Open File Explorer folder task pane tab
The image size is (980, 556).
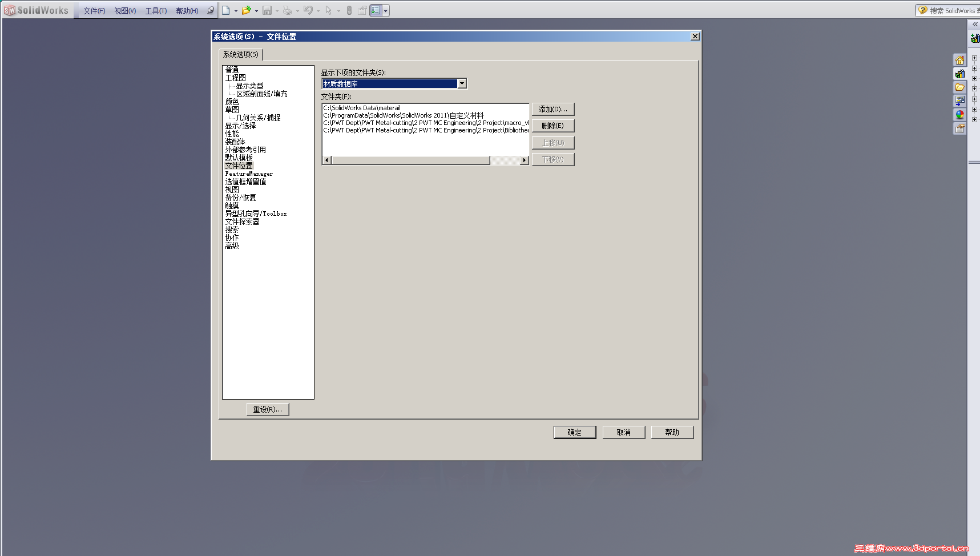(959, 87)
